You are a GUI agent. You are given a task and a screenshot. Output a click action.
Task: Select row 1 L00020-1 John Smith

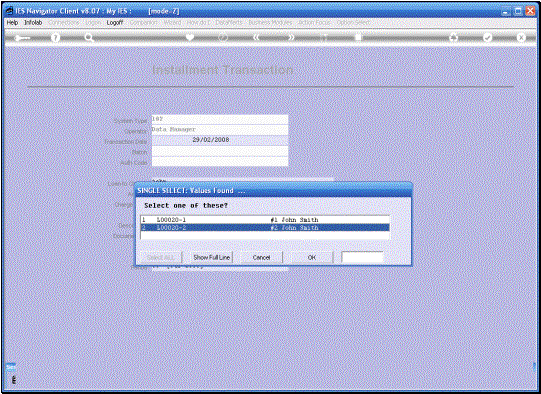pos(265,220)
